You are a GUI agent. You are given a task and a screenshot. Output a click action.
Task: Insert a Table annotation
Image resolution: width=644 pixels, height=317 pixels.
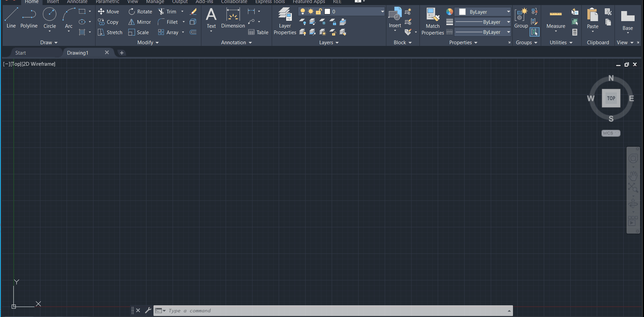pos(258,33)
